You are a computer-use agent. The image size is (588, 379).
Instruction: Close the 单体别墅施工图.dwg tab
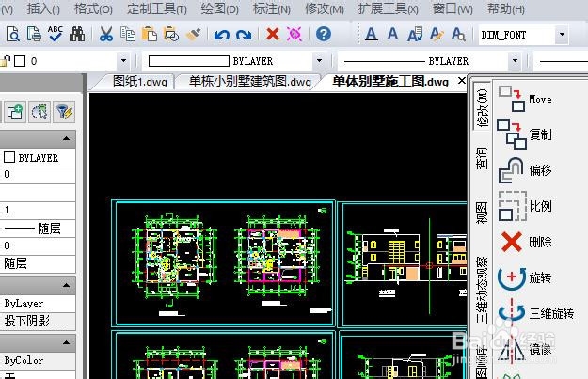pyautogui.click(x=462, y=81)
